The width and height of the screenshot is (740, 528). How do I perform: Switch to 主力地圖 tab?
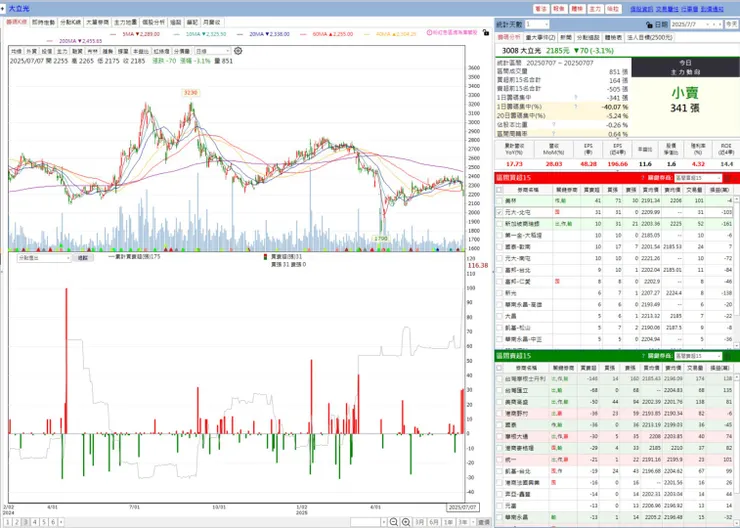point(126,22)
